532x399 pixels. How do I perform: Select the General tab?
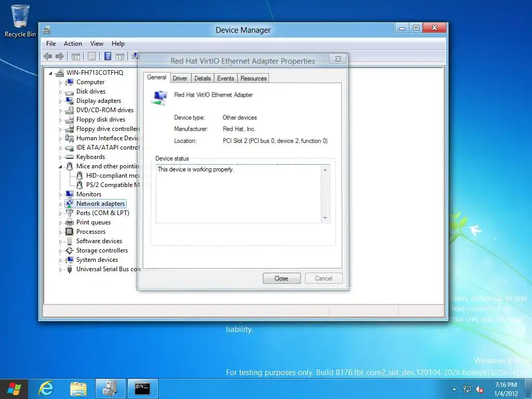156,77
